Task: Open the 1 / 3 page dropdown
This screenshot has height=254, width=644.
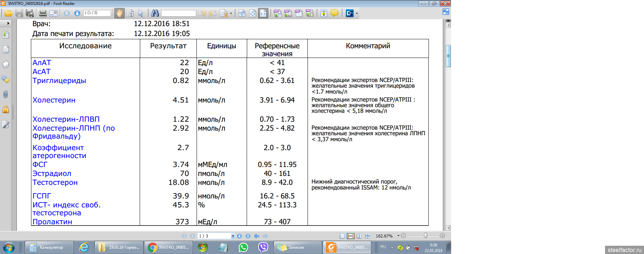Action: tap(233, 236)
